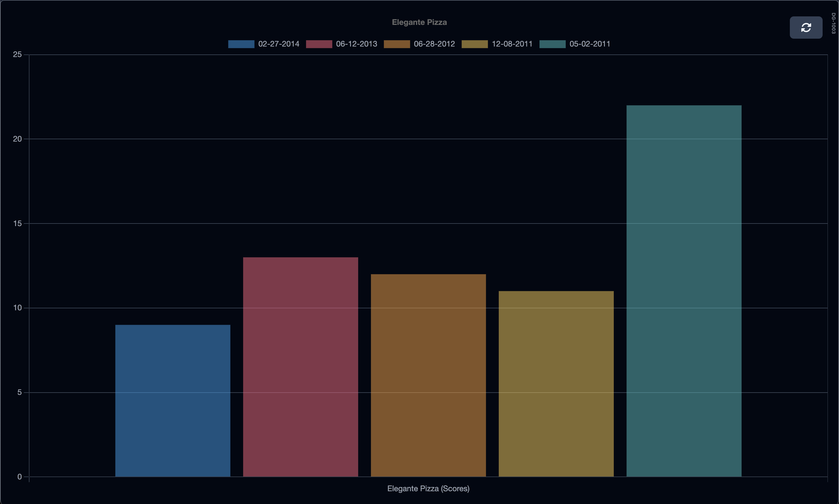Viewport: 839px width, 504px height.
Task: Hide the 05-02-2011 series via its legend entry
Action: (589, 44)
